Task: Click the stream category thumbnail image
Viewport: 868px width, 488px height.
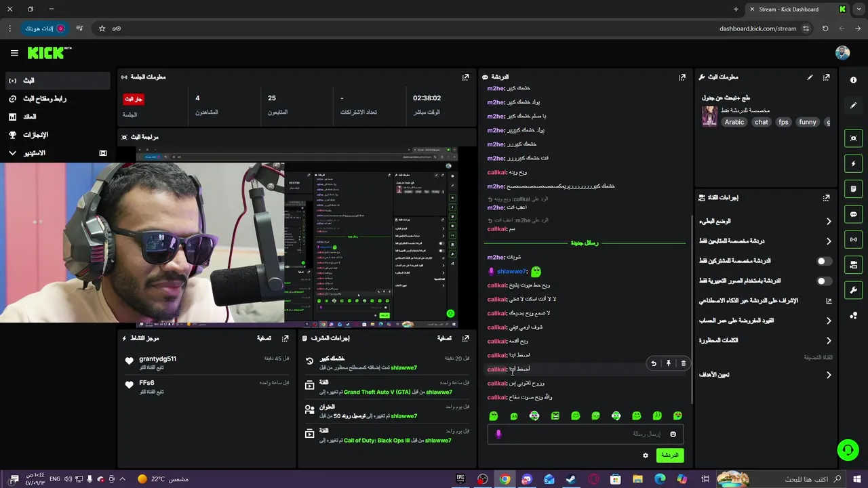Action: tap(709, 116)
